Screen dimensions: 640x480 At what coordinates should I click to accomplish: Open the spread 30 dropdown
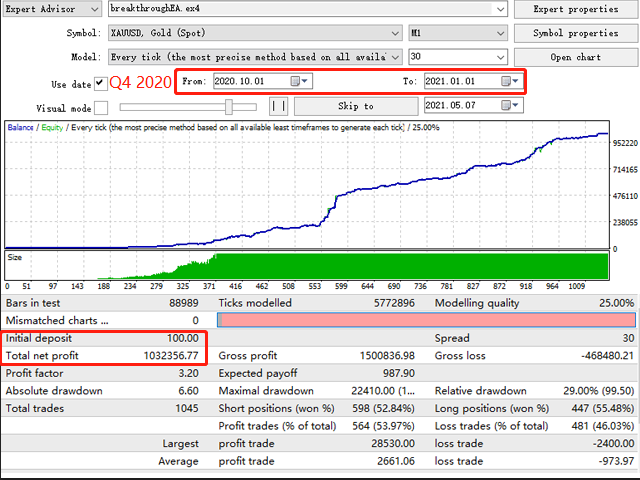(x=501, y=57)
